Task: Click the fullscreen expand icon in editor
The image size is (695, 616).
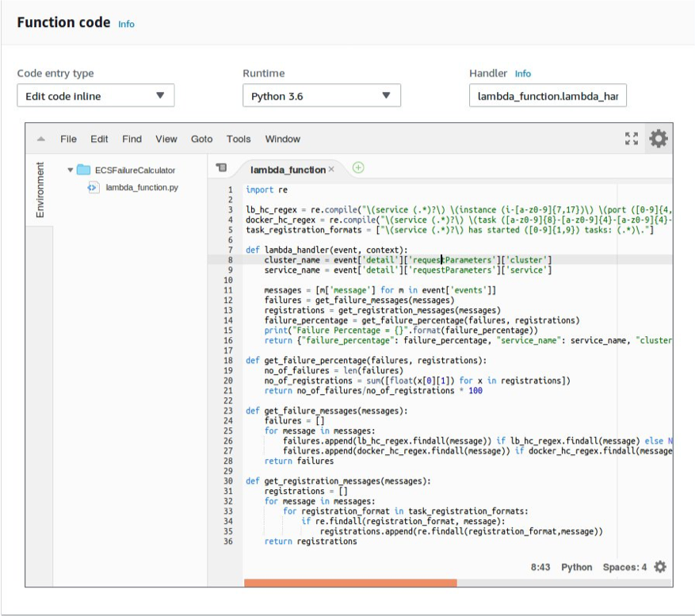Action: tap(631, 139)
